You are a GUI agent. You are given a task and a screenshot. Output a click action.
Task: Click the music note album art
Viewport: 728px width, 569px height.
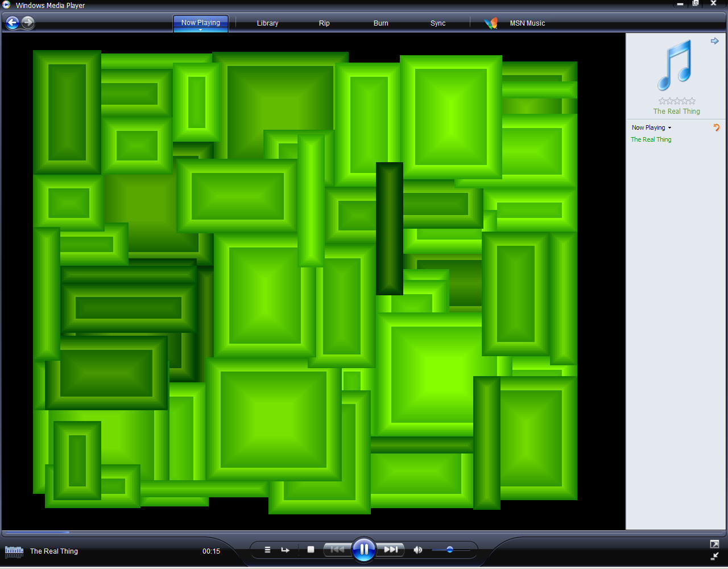tap(675, 65)
